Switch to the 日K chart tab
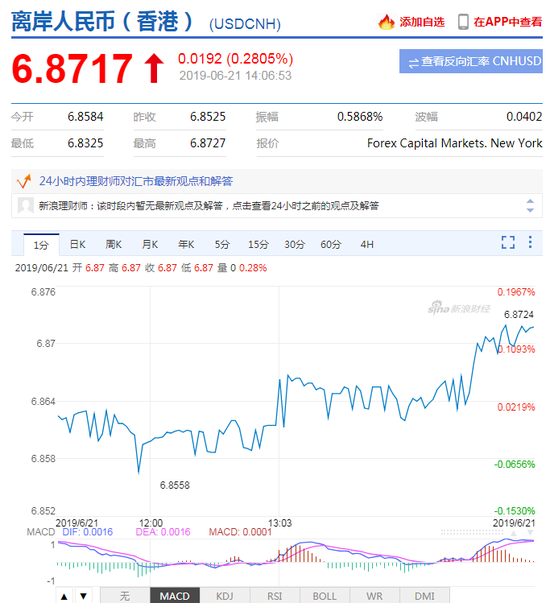Image resolution: width=550 pixels, height=603 pixels. pyautogui.click(x=78, y=245)
